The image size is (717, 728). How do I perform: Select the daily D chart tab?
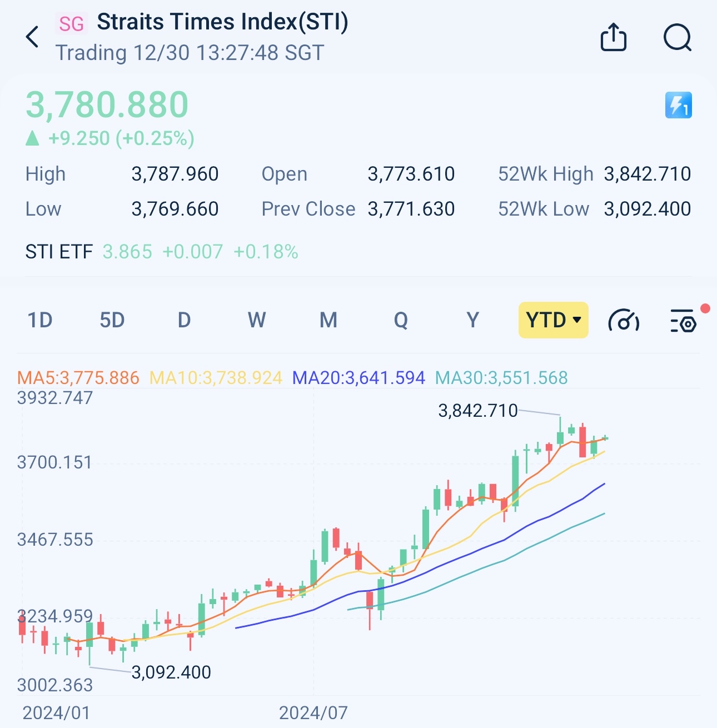(184, 321)
